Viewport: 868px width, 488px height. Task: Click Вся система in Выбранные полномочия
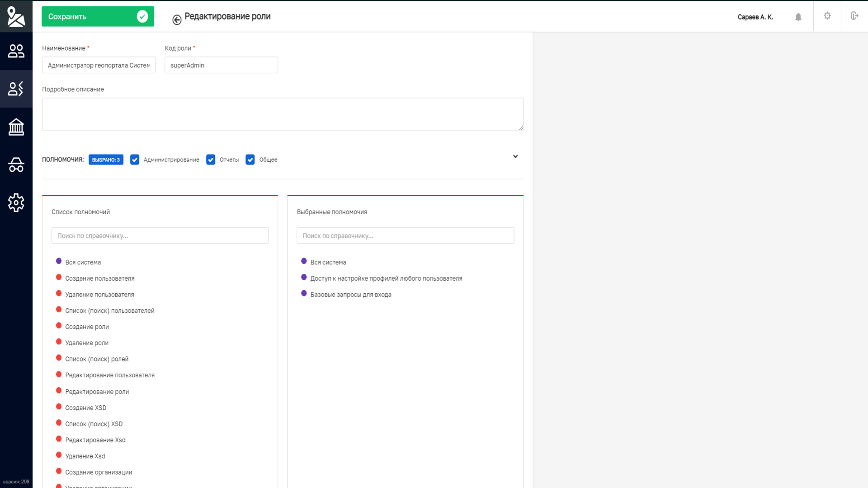pyautogui.click(x=328, y=262)
